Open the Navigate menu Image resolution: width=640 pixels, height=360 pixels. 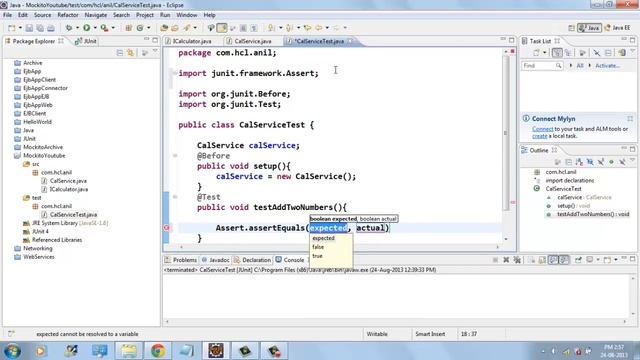[x=96, y=15]
